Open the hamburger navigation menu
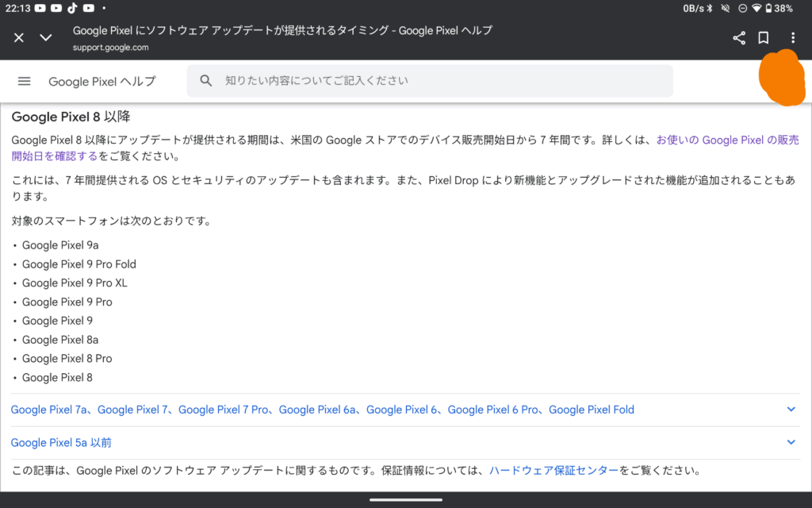 tap(25, 81)
